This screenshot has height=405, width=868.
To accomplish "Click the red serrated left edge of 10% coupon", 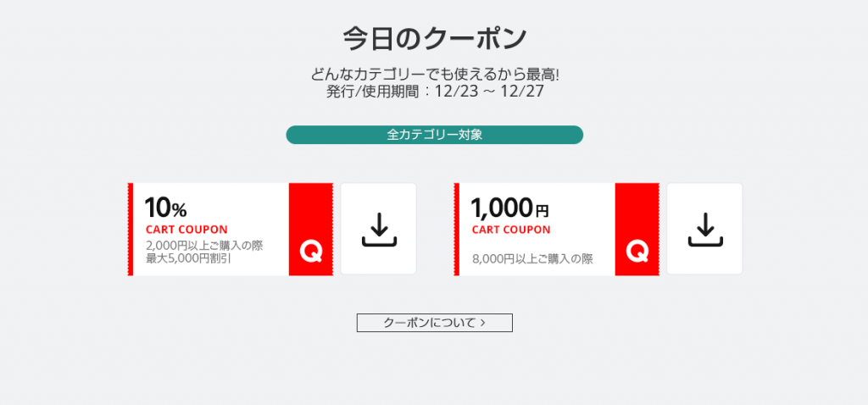I will pos(131,229).
